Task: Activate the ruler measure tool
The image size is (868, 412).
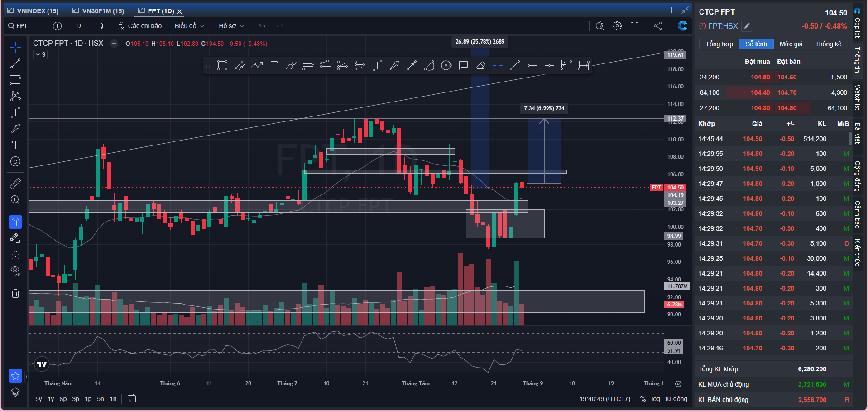Action: tap(15, 184)
